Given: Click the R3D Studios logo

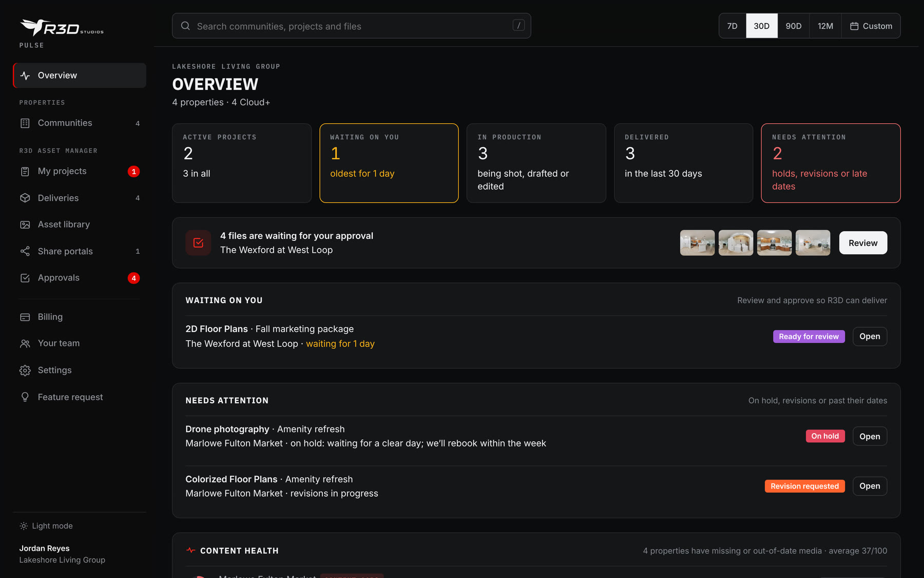Looking at the screenshot, I should pos(62,27).
